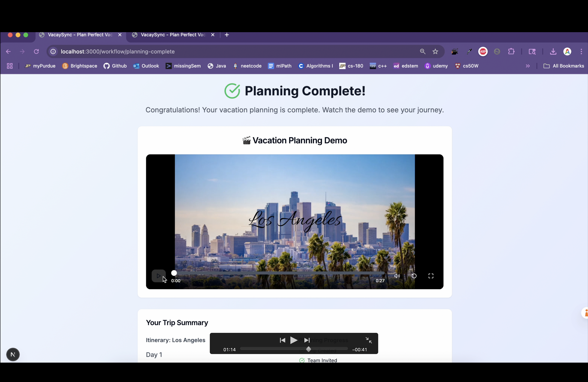Open the browser zoom magnifier icon
The image size is (588, 382).
pos(422,52)
